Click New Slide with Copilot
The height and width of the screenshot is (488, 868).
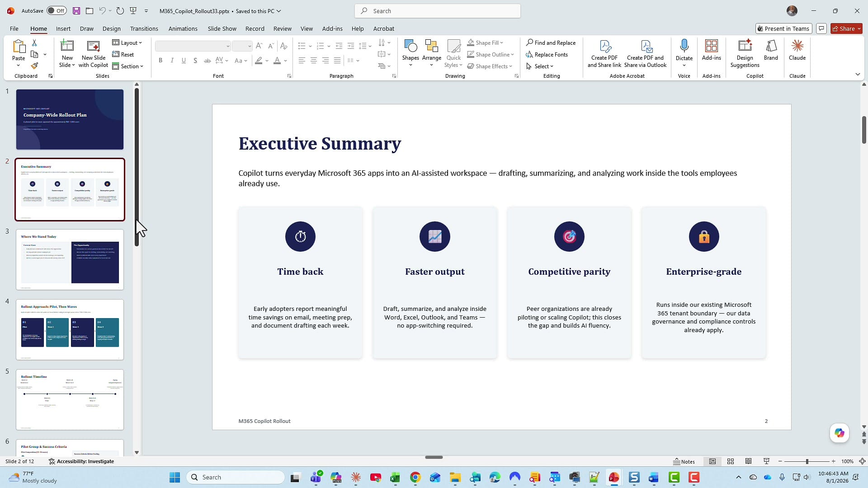point(93,54)
